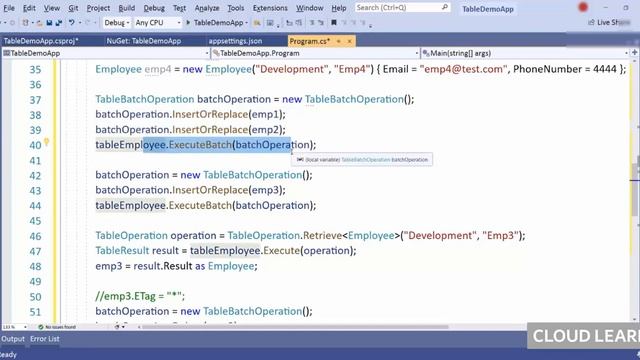Click the split editor icon at top right of editor
Screen dimensions: 640x360
coord(635,53)
